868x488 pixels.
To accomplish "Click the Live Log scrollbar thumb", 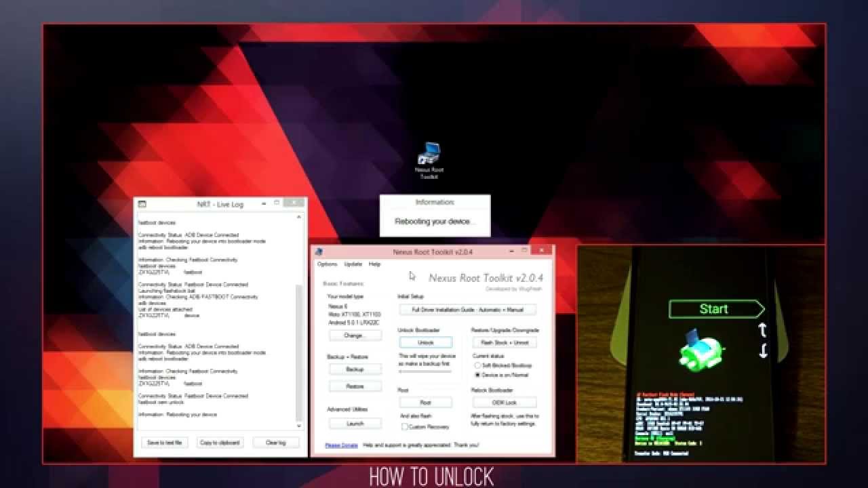I will click(299, 352).
